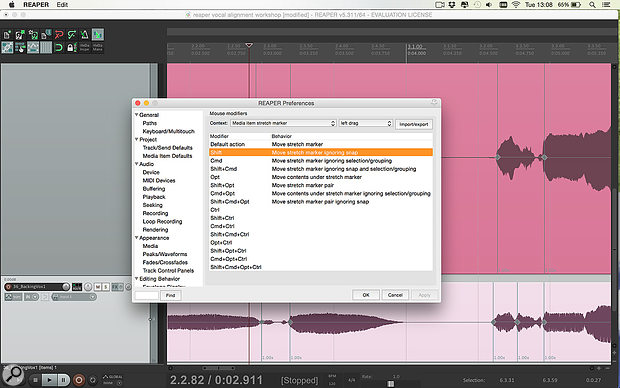Collapse the Project tree section
Viewport: 620px width, 388px height.
(x=136, y=139)
